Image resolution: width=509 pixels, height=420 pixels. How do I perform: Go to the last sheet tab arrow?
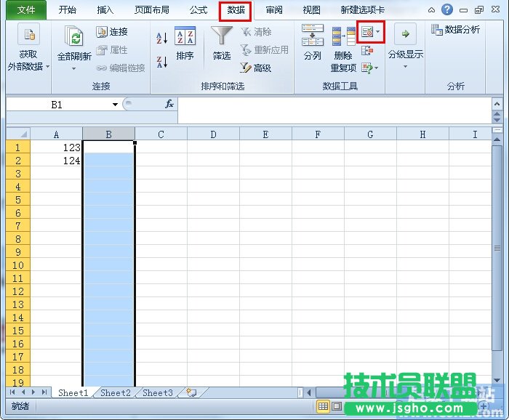tap(44, 392)
